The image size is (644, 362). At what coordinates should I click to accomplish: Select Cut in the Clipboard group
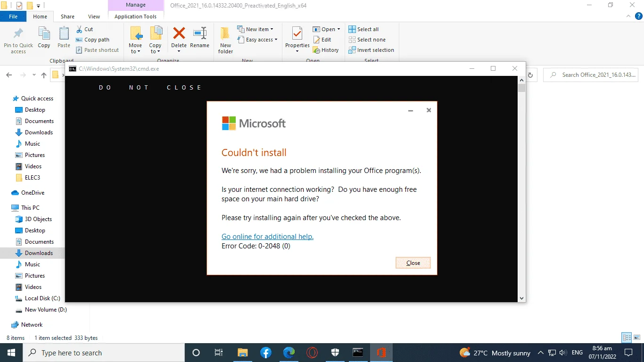click(84, 29)
